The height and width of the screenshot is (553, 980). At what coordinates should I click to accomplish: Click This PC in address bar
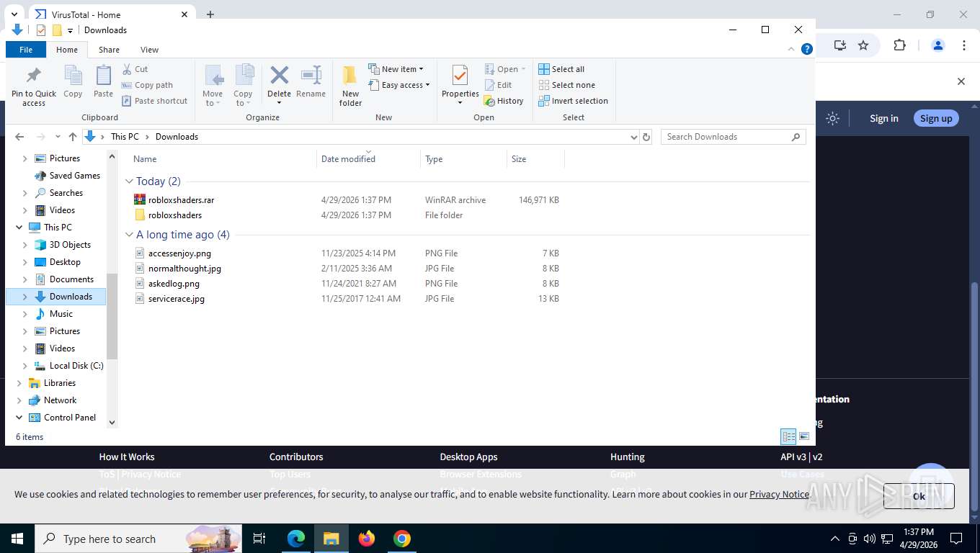(125, 137)
